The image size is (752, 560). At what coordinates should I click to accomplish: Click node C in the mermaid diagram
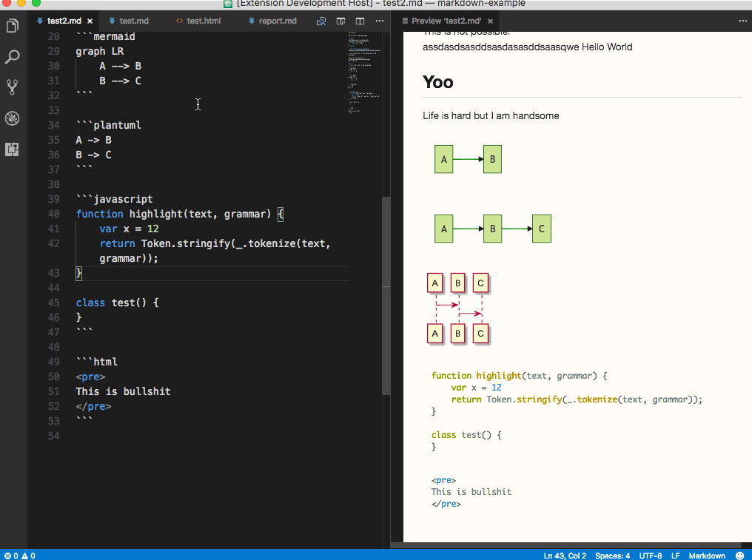[542, 229]
